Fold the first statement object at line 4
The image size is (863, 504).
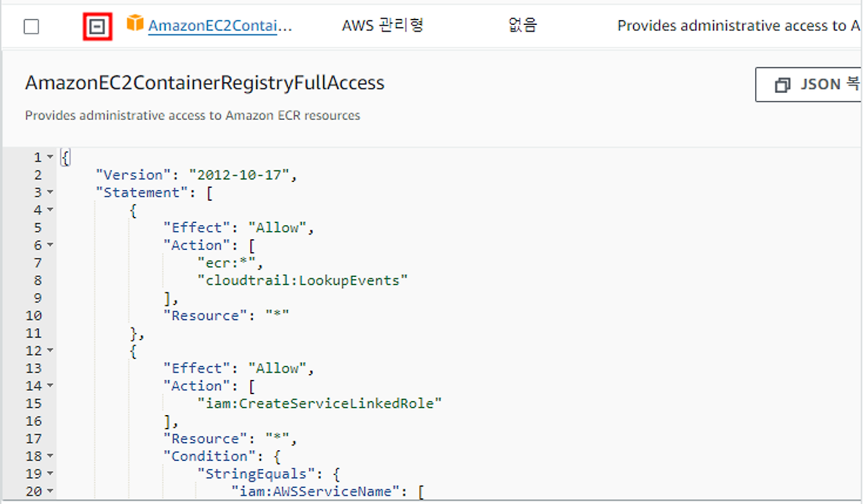pos(51,210)
